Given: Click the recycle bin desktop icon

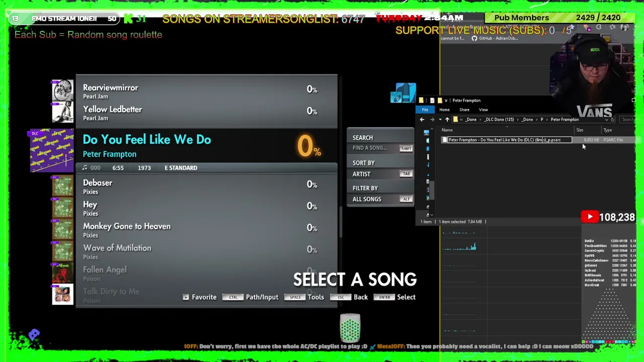Looking at the screenshot, I should click(350, 328).
